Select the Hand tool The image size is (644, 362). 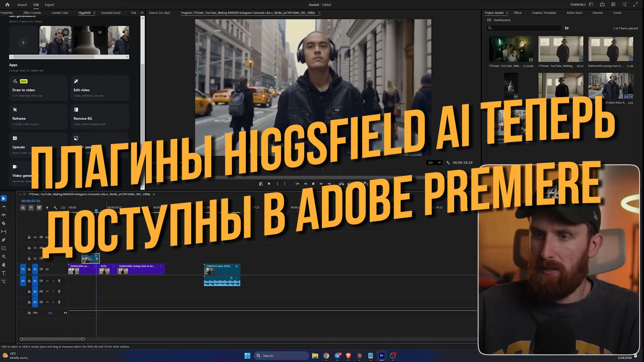[x=4, y=265]
